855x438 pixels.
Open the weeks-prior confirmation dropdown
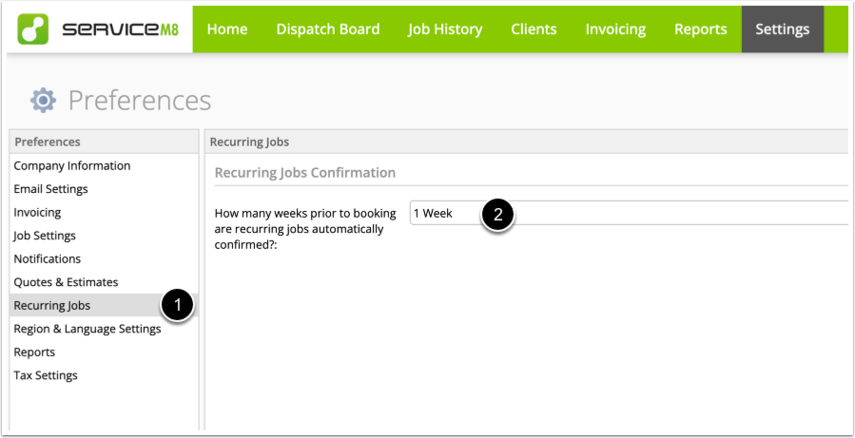pos(629,213)
